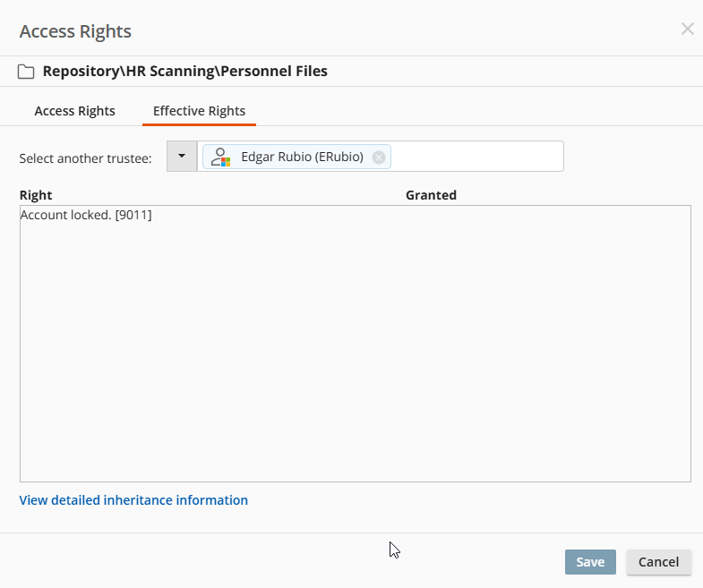Click the blank area of the rights list
Viewport: 703px width, 588px height.
[355, 358]
